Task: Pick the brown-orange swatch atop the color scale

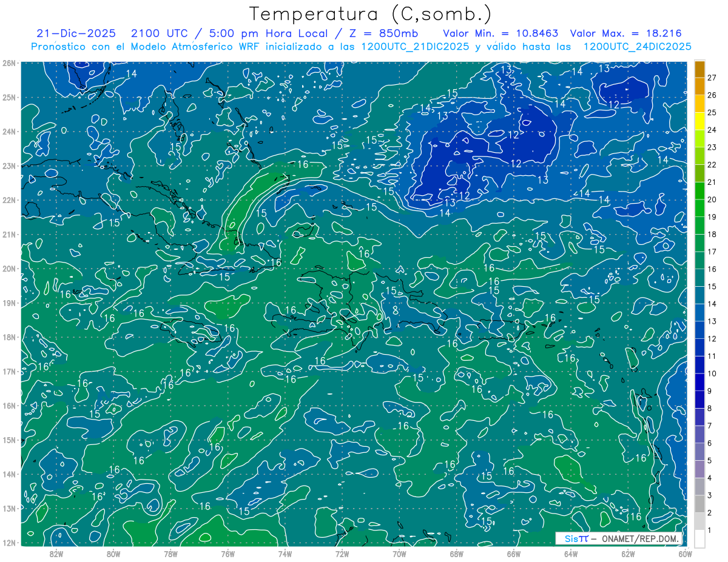Action: click(x=699, y=69)
